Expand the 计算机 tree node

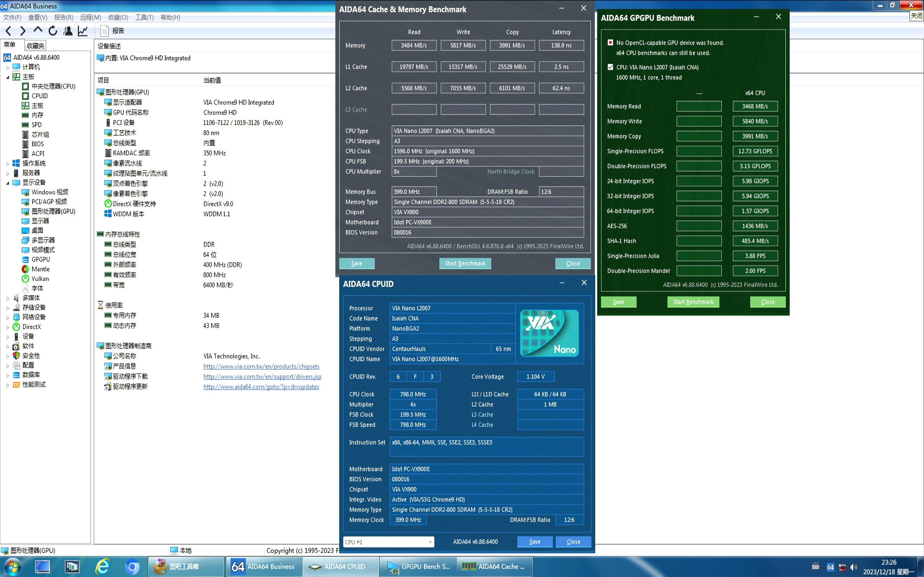click(8, 67)
